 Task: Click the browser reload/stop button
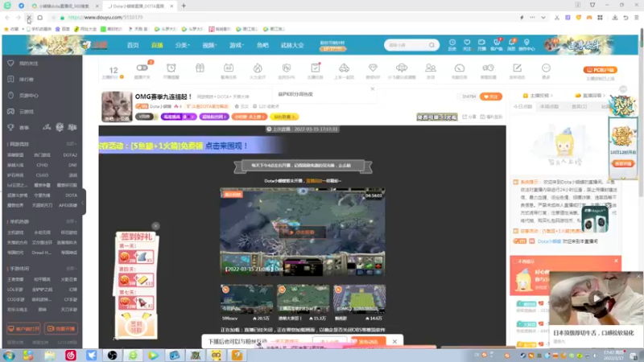(29, 18)
